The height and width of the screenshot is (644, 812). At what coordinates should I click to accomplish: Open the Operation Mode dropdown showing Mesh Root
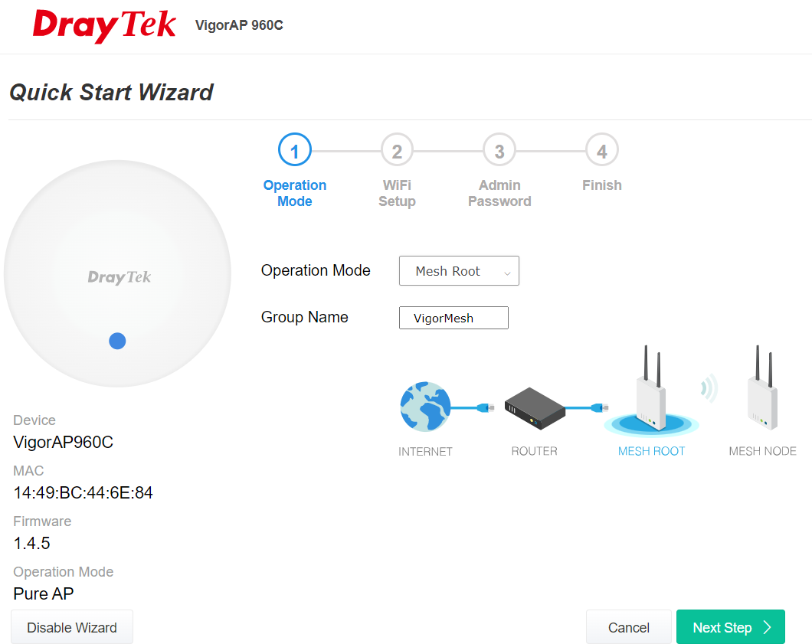point(459,271)
